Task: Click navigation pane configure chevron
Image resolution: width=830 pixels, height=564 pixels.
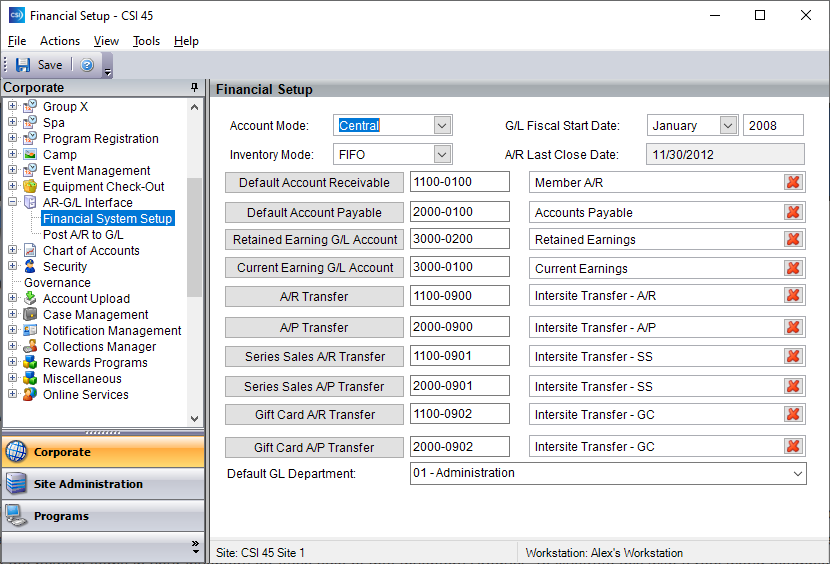Action: (x=195, y=547)
